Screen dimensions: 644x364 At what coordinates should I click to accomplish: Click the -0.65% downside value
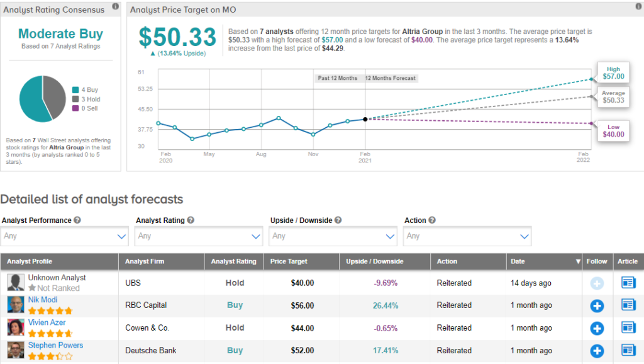tap(386, 328)
